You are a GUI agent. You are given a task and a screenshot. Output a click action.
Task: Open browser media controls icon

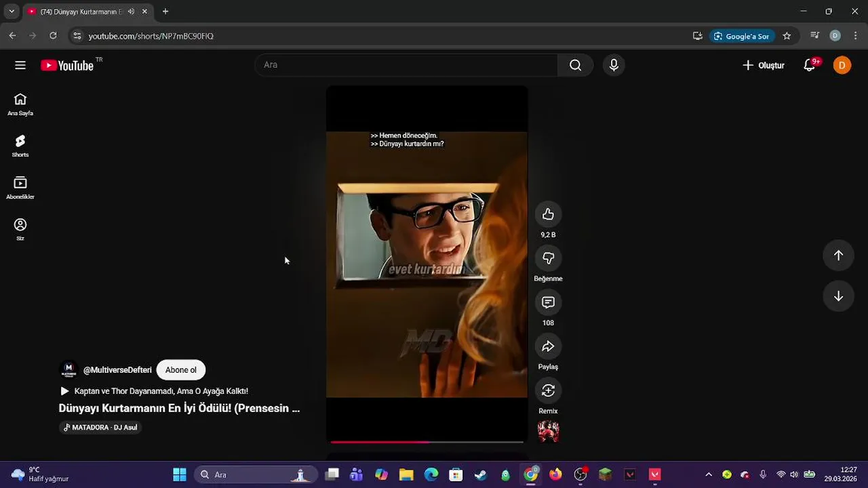[815, 36]
